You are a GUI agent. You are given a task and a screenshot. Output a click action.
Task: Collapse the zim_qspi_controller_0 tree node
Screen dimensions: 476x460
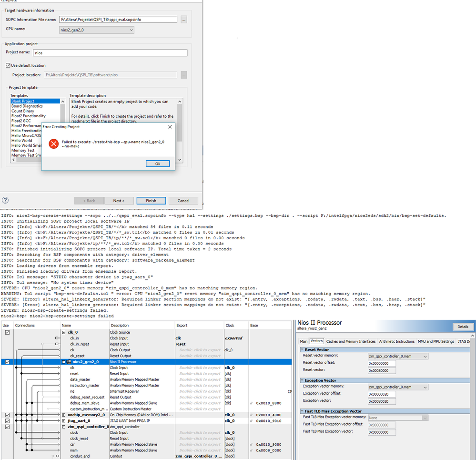point(64,427)
